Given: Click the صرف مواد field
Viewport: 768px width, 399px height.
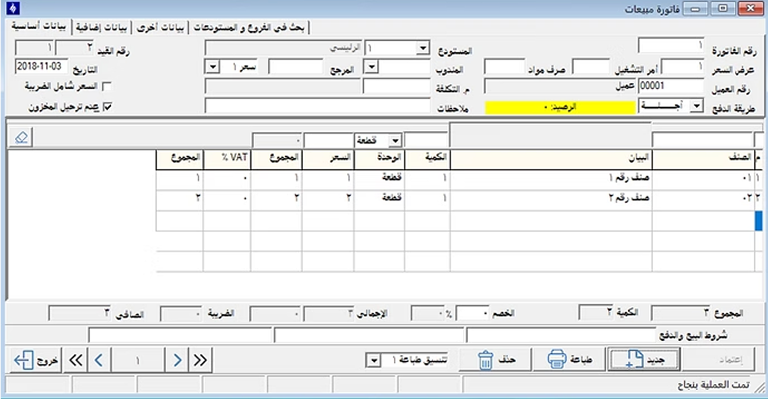Looking at the screenshot, I should point(504,67).
